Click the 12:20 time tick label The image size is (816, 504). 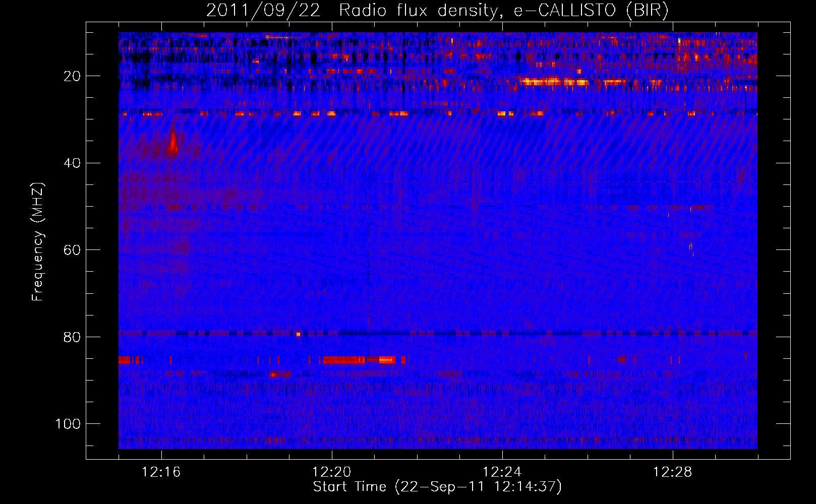point(332,472)
